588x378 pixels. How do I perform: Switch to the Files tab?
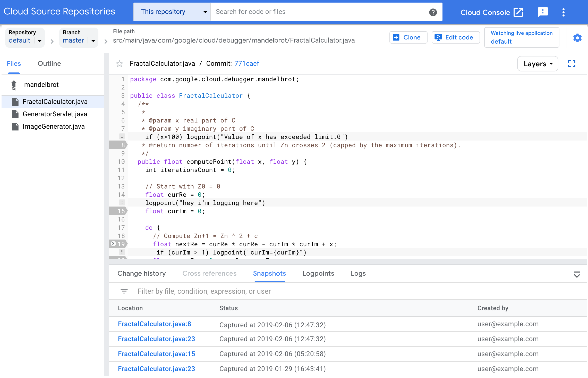[x=14, y=64]
